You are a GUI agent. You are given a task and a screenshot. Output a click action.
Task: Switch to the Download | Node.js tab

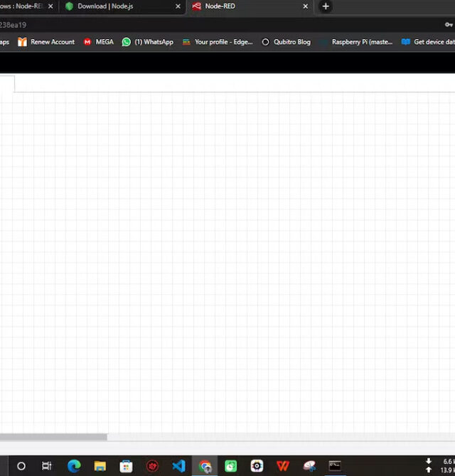click(114, 6)
